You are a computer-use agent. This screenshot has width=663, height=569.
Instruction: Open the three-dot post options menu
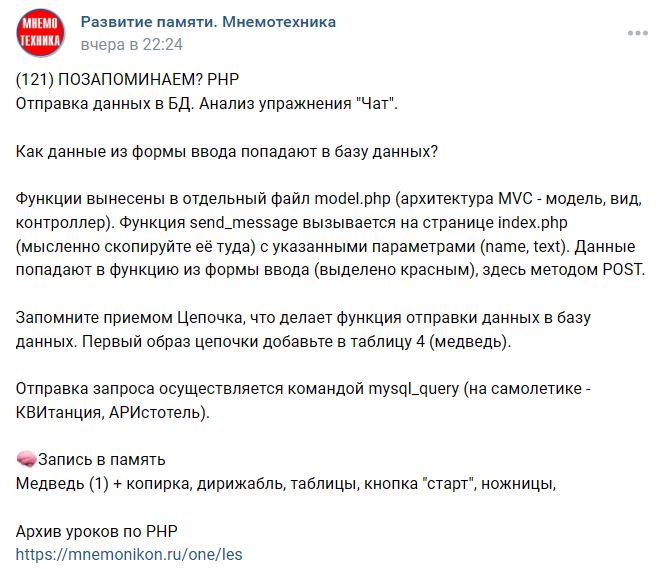(637, 33)
